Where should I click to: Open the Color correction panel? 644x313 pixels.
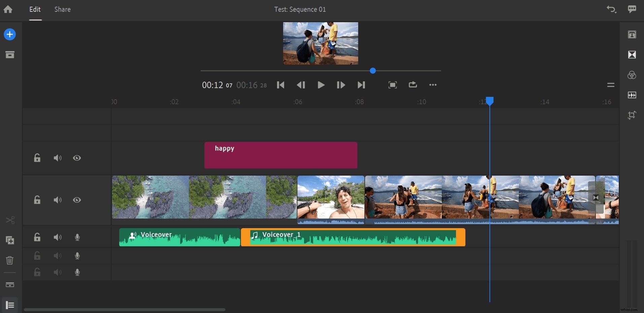[632, 75]
